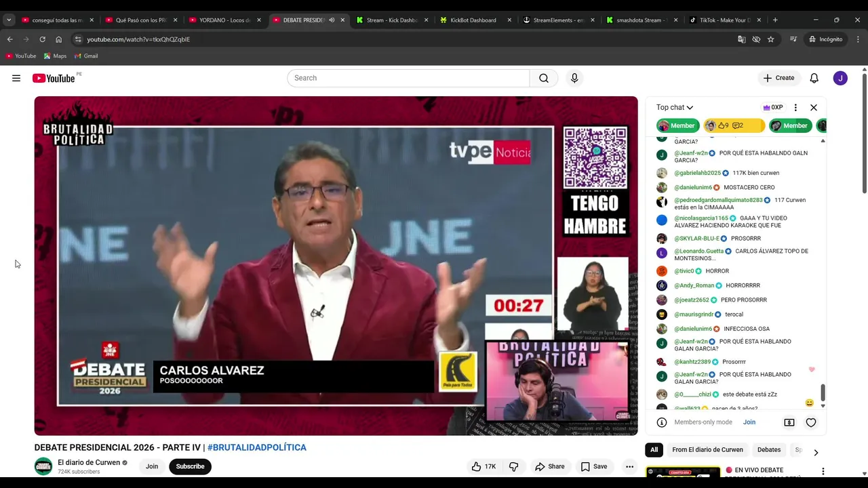Open more actions menu under video
868x488 pixels.
coord(629,466)
